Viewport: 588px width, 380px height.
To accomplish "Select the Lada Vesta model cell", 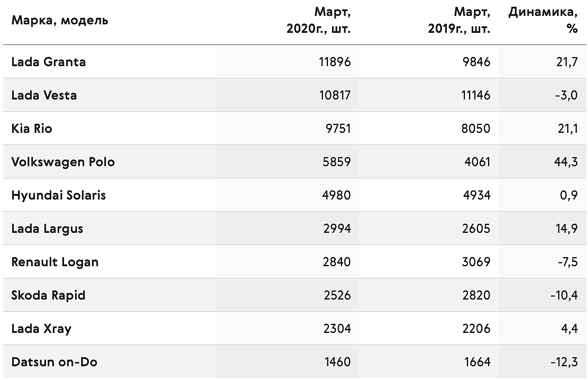I will point(44,95).
